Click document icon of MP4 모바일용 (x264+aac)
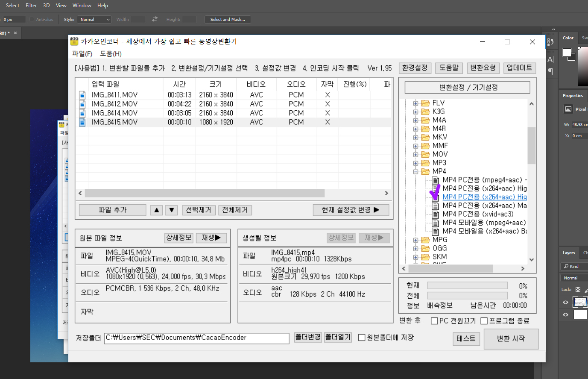 click(x=436, y=231)
